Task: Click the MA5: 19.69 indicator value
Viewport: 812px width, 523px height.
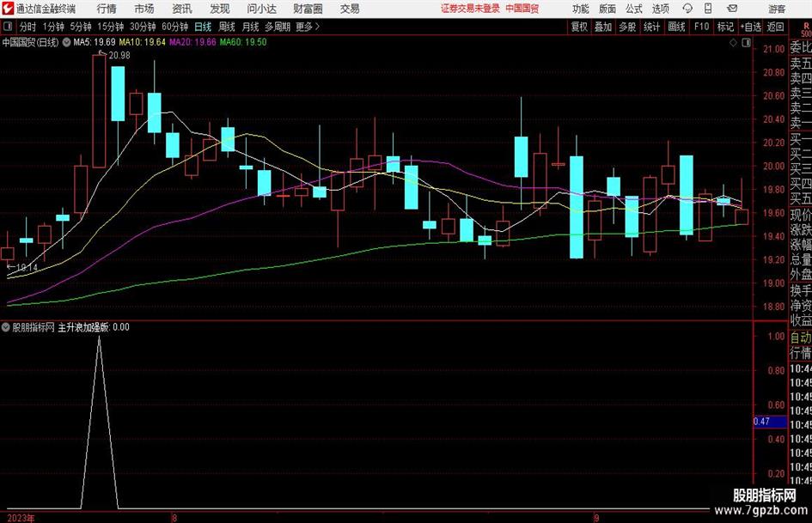Action: coord(95,42)
